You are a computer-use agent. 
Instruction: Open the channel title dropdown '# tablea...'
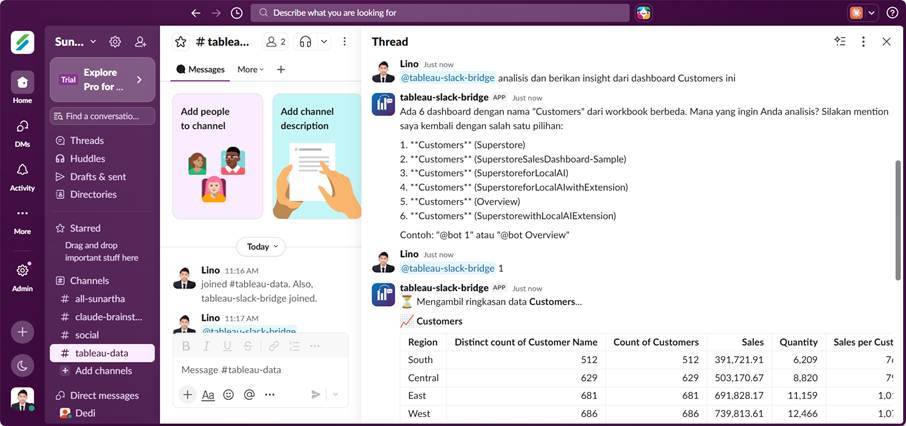[222, 42]
